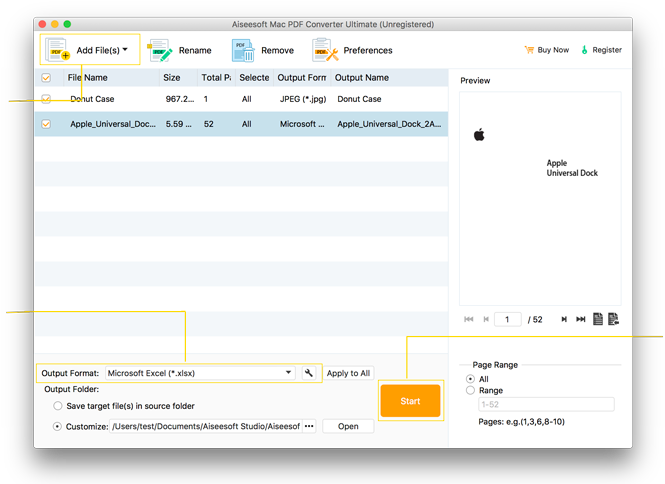Click the Remove label in toolbar

click(x=277, y=50)
